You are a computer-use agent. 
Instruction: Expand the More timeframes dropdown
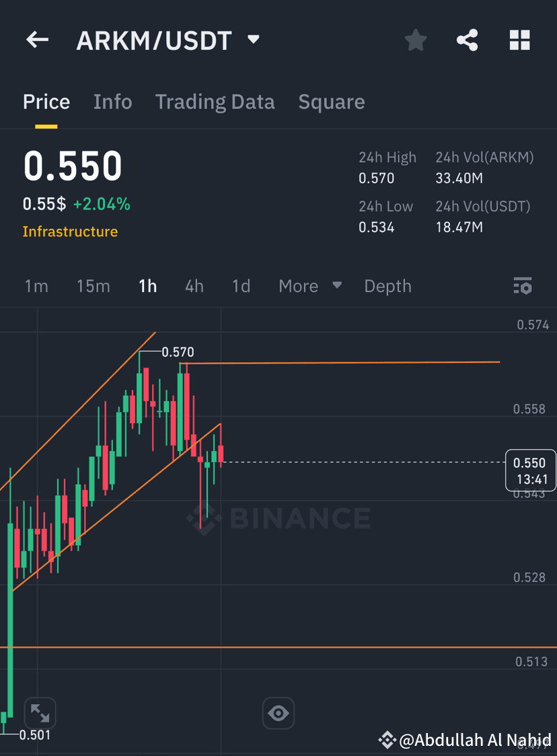[310, 286]
